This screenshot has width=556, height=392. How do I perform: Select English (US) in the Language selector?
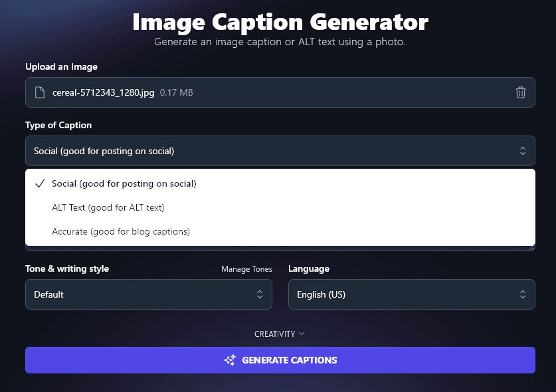pos(411,294)
